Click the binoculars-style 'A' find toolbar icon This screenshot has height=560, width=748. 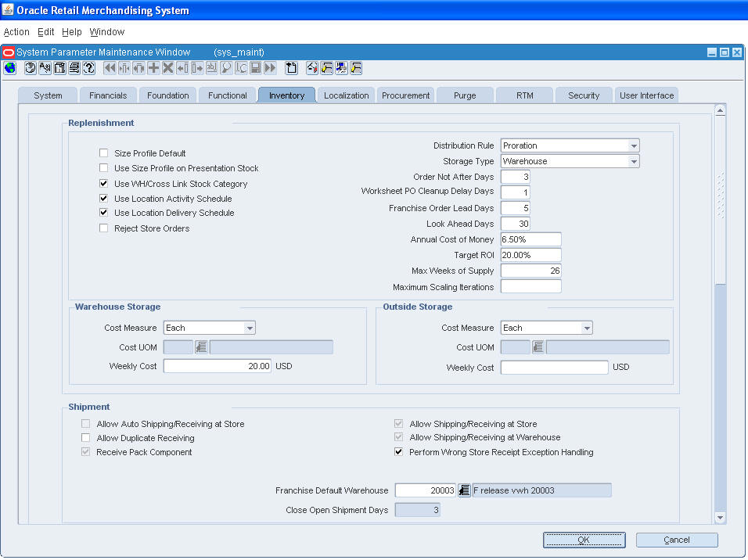45,68
